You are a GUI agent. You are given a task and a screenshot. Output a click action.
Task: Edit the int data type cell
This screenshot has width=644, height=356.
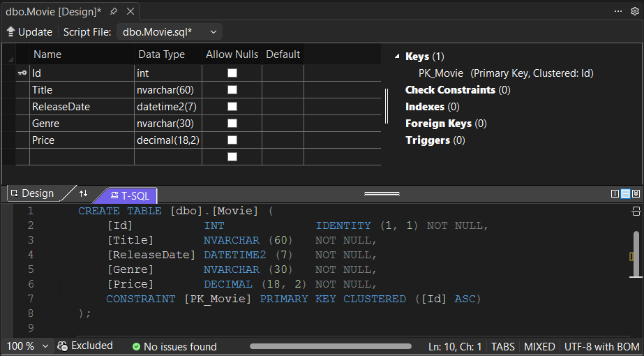(x=168, y=73)
